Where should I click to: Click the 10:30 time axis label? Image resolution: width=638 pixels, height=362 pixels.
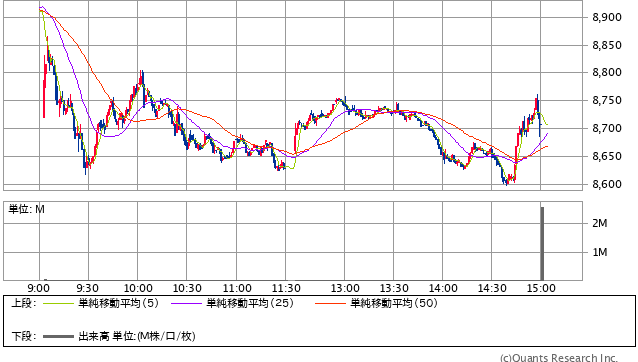tap(187, 288)
